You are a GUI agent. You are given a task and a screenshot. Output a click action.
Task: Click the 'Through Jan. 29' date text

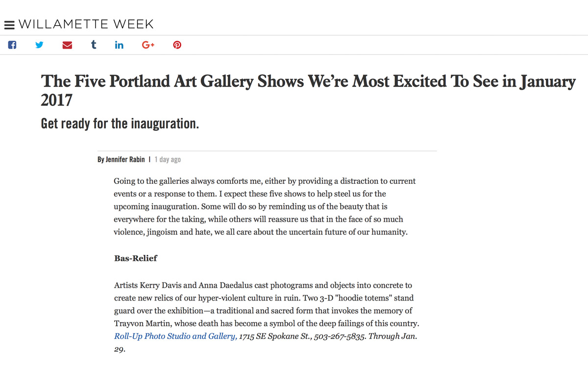pyautogui.click(x=393, y=337)
